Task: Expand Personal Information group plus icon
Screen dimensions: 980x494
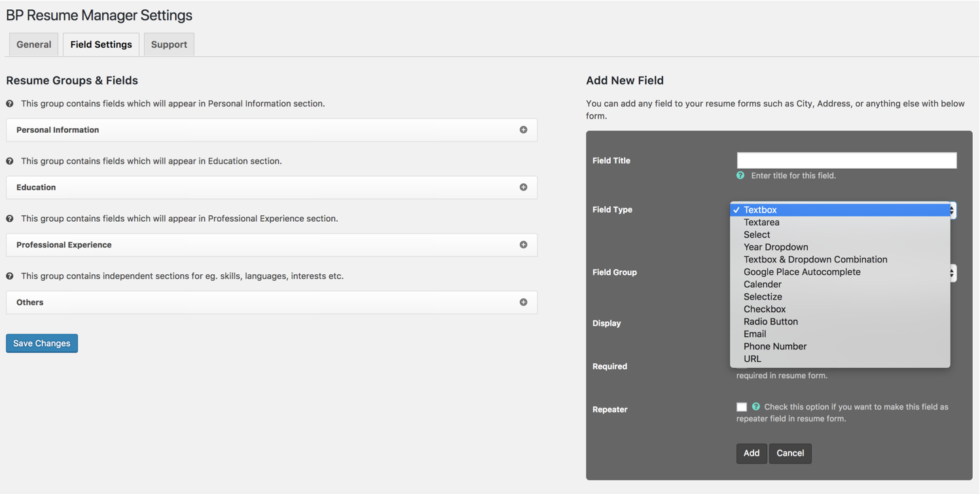Action: (523, 130)
